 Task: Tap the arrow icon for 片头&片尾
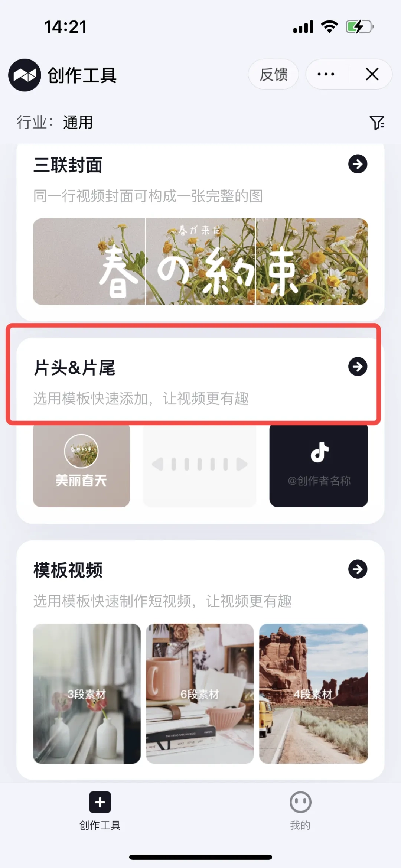click(358, 367)
